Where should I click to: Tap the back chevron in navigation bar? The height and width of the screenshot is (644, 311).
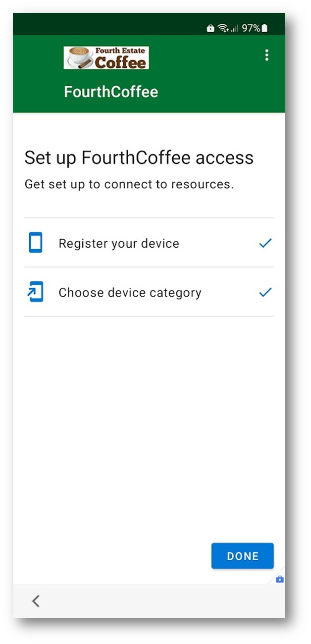(36, 601)
